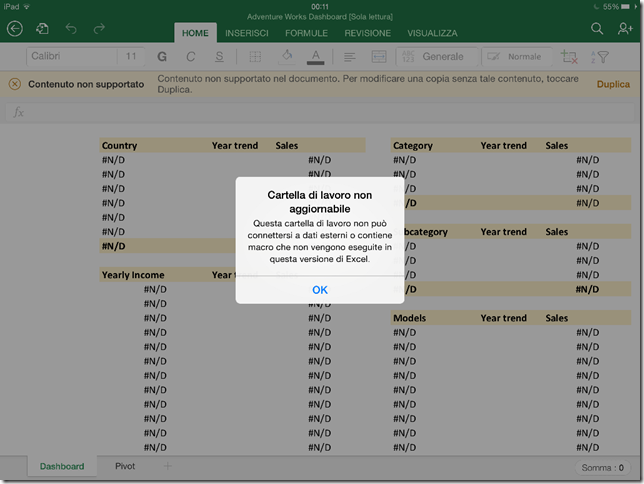Viewport: 644px width, 484px height.
Task: Click the redo arrow
Action: tap(99, 29)
